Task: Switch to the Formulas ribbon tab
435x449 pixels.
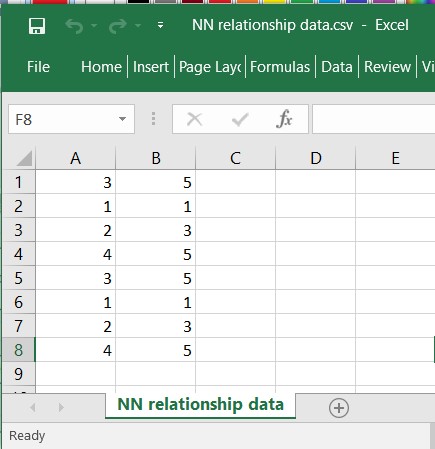Action: (x=280, y=67)
